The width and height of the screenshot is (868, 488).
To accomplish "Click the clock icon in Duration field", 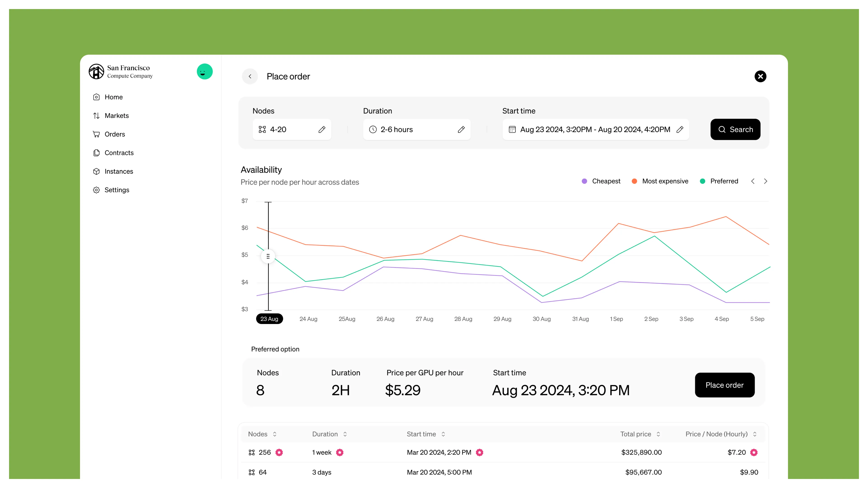I will (373, 129).
